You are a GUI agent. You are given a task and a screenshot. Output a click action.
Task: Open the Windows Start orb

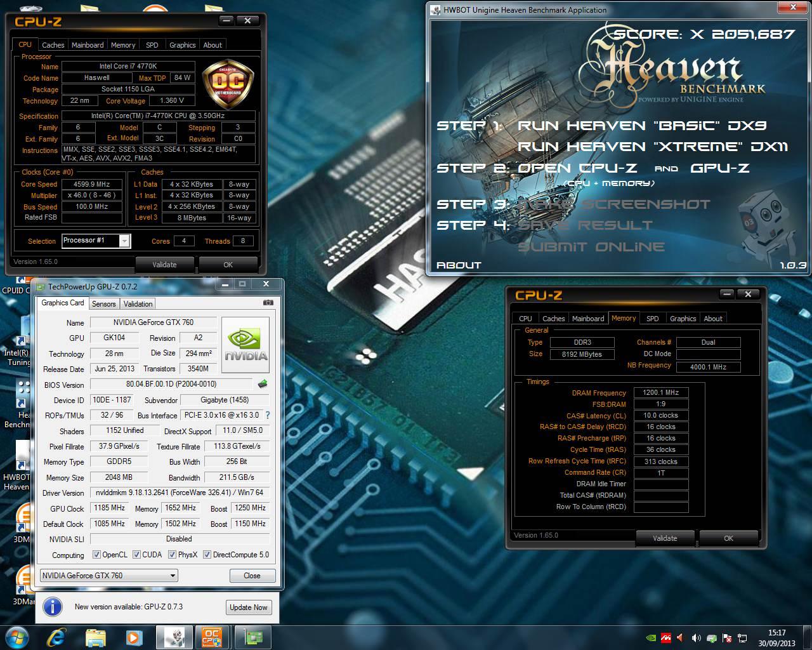16,637
